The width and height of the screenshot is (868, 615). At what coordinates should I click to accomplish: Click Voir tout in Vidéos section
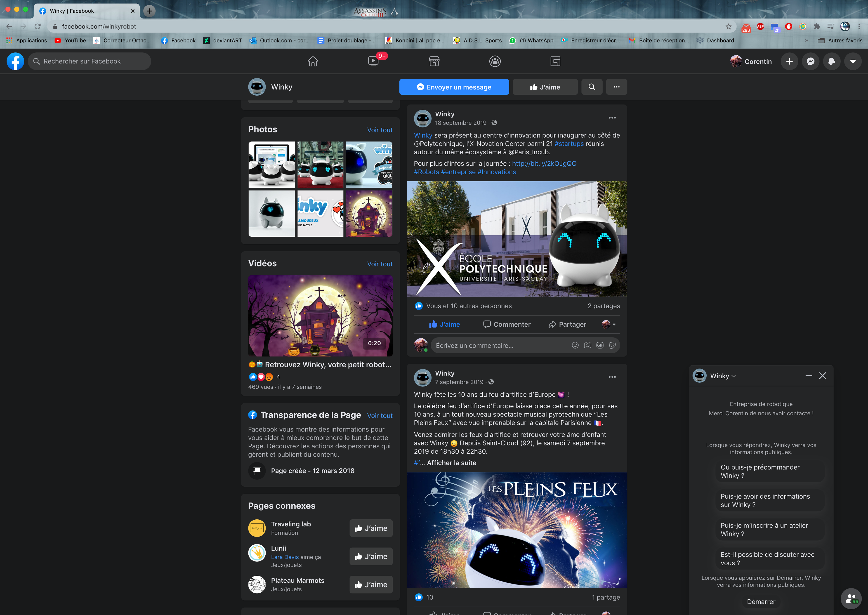(x=380, y=264)
